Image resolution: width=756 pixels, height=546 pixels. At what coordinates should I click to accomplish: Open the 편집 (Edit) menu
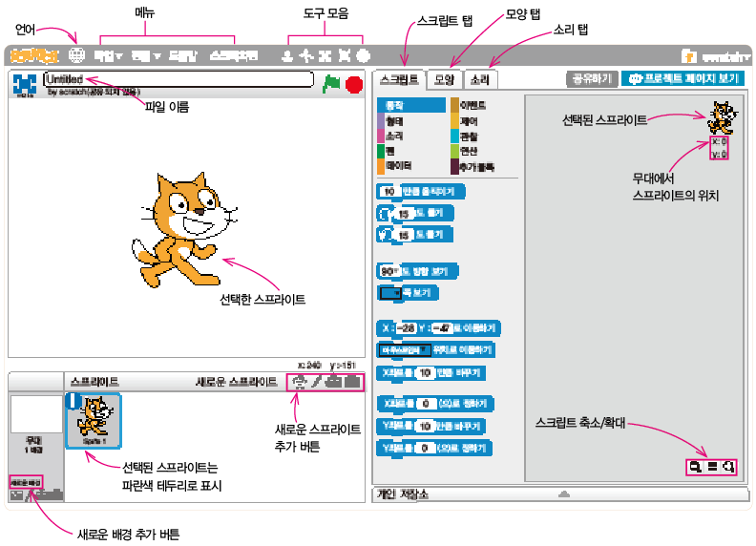pyautogui.click(x=146, y=56)
